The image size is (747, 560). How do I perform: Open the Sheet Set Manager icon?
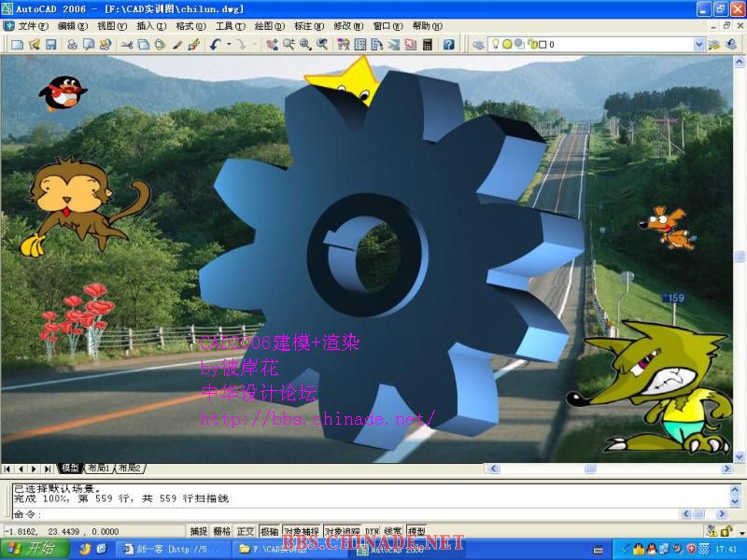tap(393, 44)
